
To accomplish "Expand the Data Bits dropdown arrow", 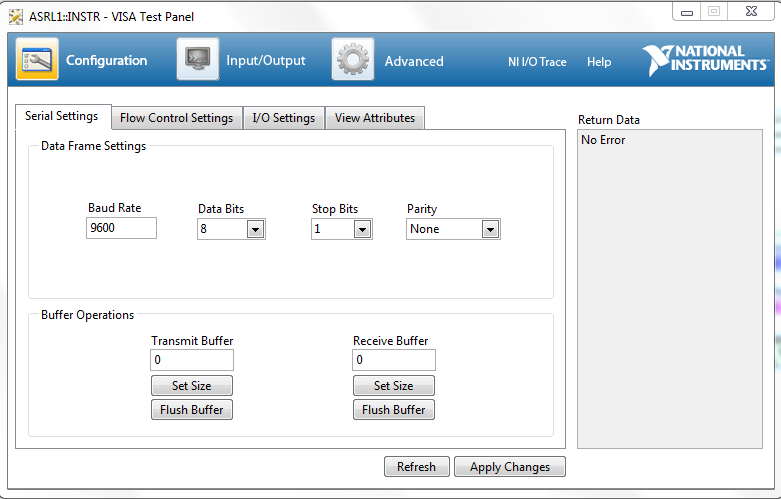I will (x=256, y=229).
